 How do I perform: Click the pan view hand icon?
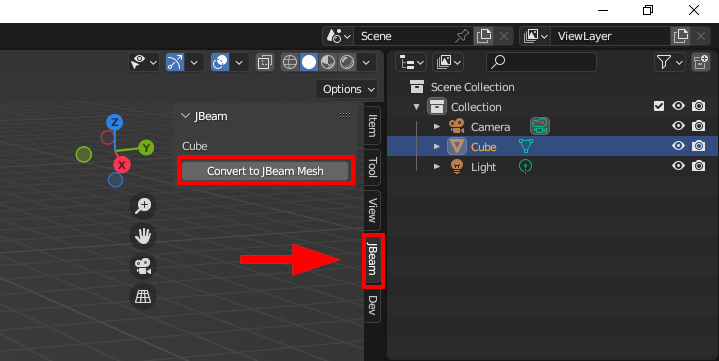[x=143, y=236]
